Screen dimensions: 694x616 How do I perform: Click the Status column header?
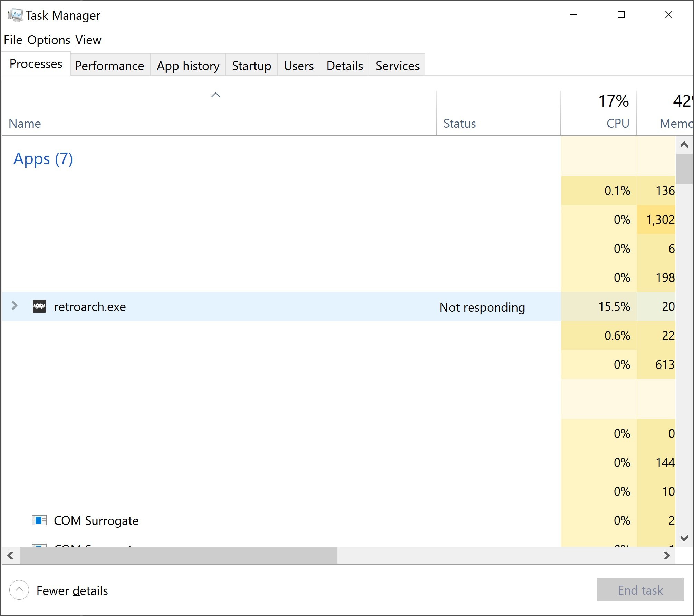(459, 123)
